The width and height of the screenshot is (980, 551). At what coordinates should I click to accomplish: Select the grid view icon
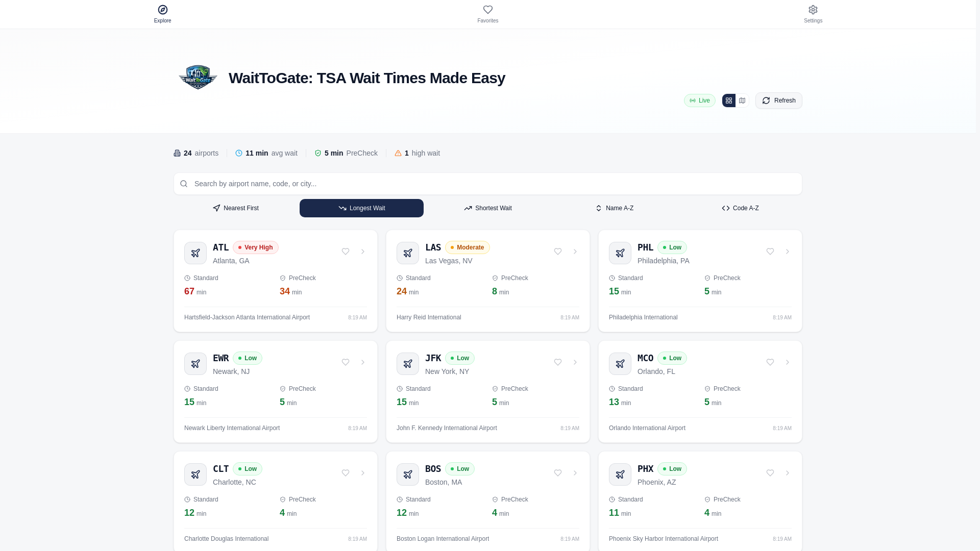pyautogui.click(x=729, y=101)
